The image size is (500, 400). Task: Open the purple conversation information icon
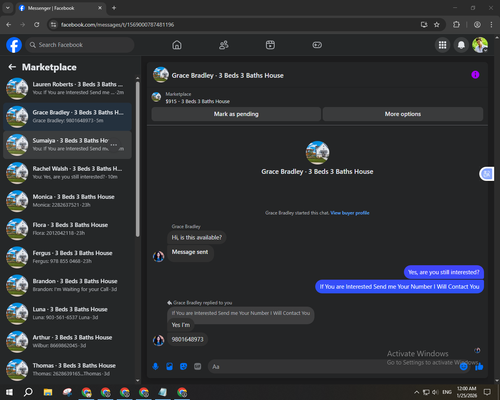click(x=475, y=75)
